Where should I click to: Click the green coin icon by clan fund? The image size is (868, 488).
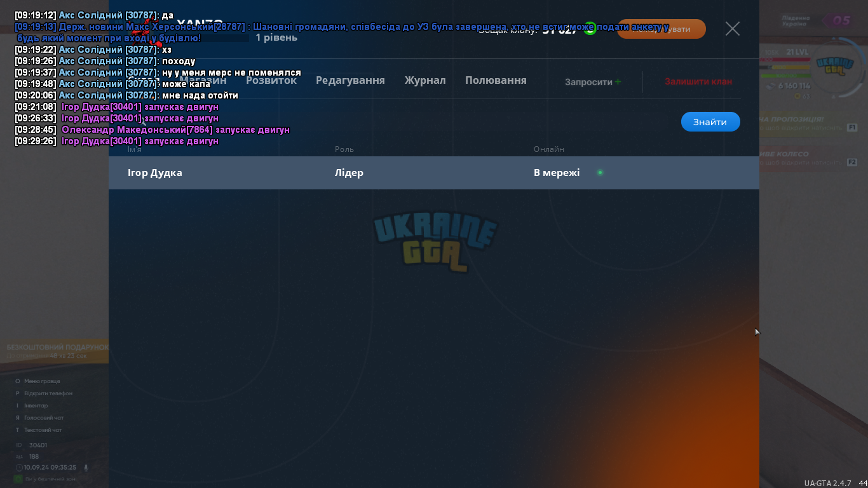point(590,29)
